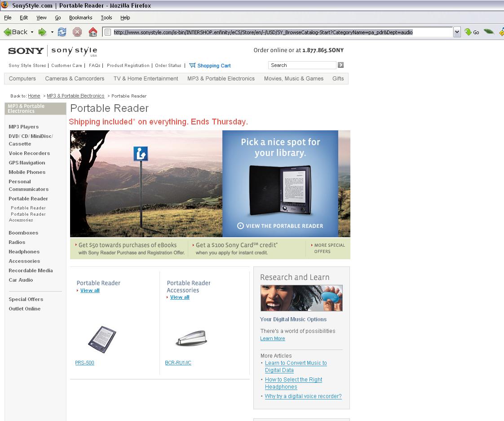Select Boomboxes in the sidebar
This screenshot has width=504, height=421.
click(23, 233)
